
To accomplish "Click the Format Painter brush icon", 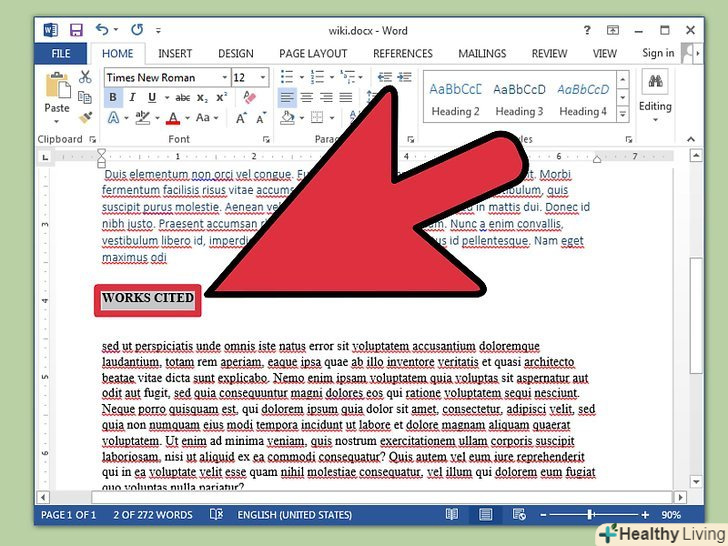I will click(85, 117).
